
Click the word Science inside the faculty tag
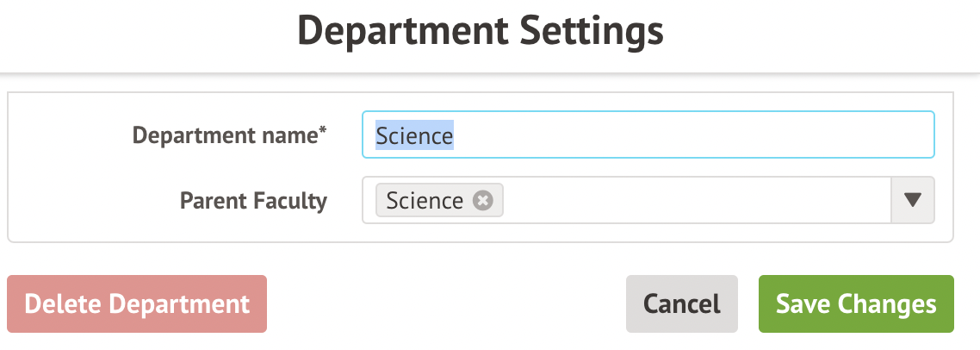click(x=425, y=201)
